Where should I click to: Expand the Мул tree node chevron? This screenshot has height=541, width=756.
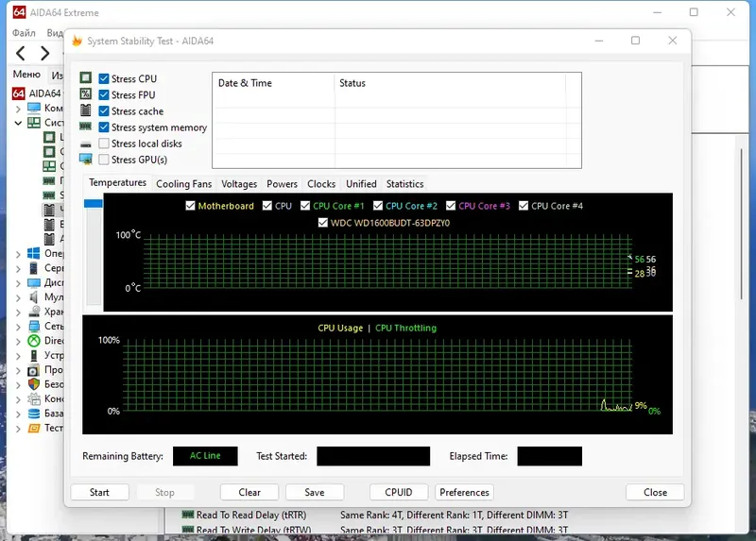pos(18,297)
